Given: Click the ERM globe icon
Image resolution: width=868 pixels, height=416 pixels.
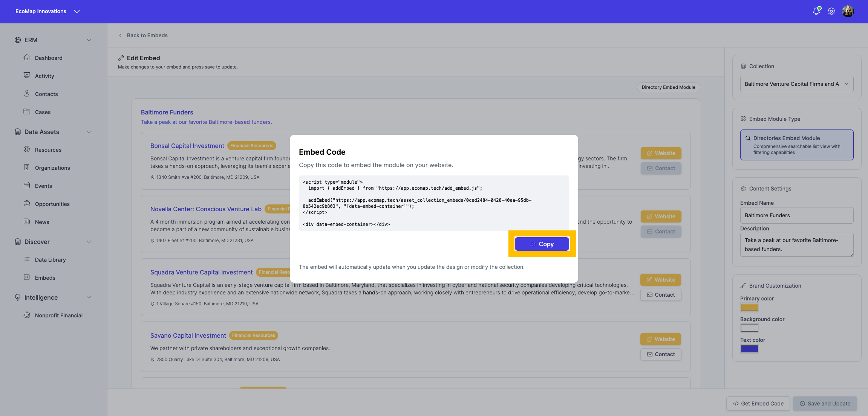Looking at the screenshot, I should [18, 40].
